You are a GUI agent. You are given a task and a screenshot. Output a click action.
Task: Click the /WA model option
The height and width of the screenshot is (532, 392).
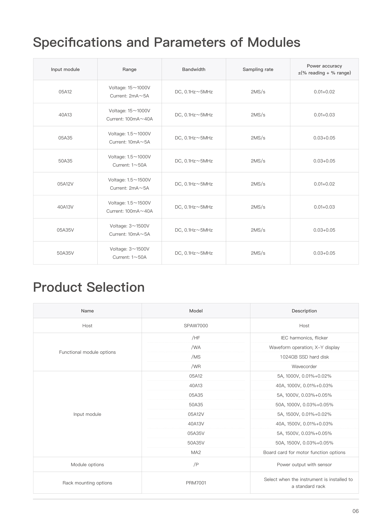196,347
